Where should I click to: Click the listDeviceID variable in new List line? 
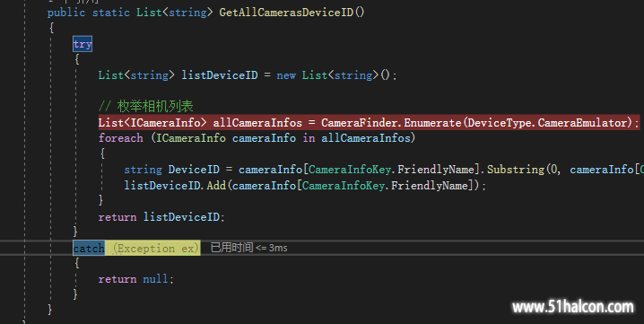tap(220, 75)
